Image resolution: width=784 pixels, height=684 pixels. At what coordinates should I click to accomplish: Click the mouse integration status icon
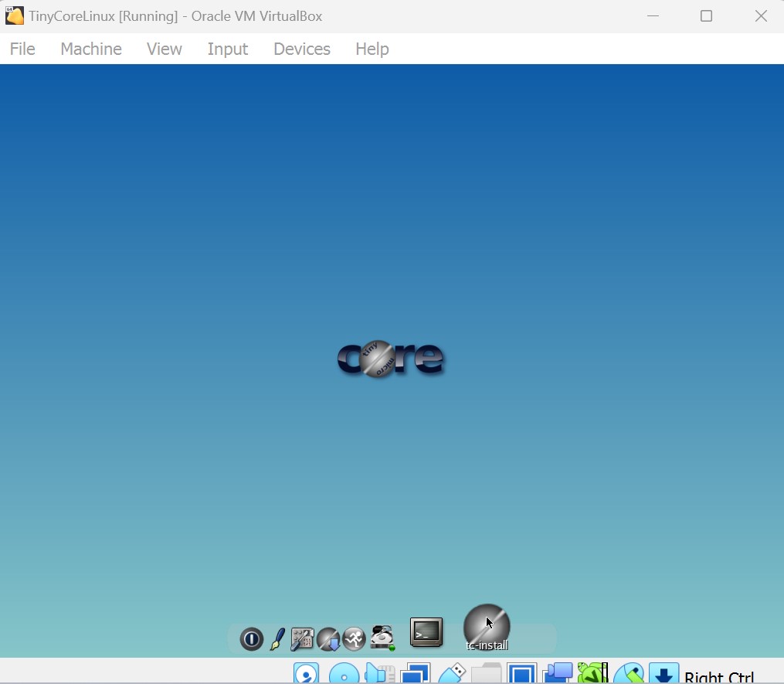[629, 673]
